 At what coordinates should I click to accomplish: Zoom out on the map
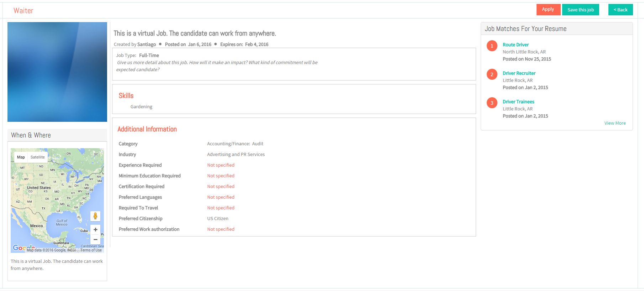coord(95,239)
